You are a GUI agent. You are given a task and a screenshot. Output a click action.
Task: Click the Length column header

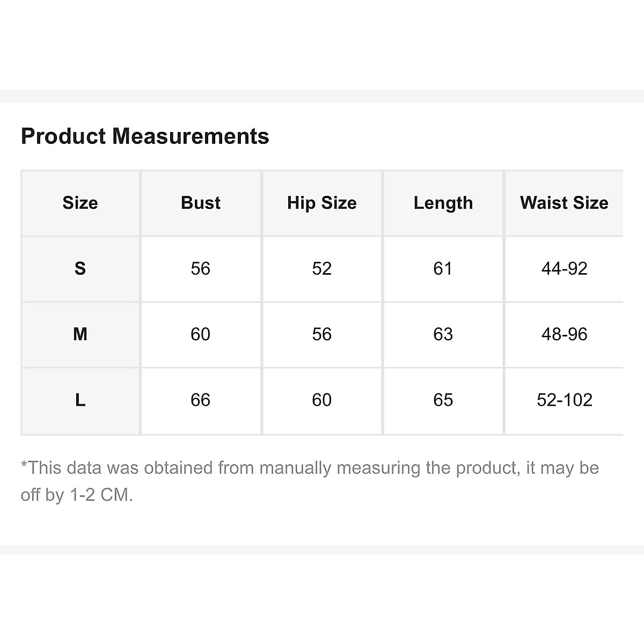point(443,203)
